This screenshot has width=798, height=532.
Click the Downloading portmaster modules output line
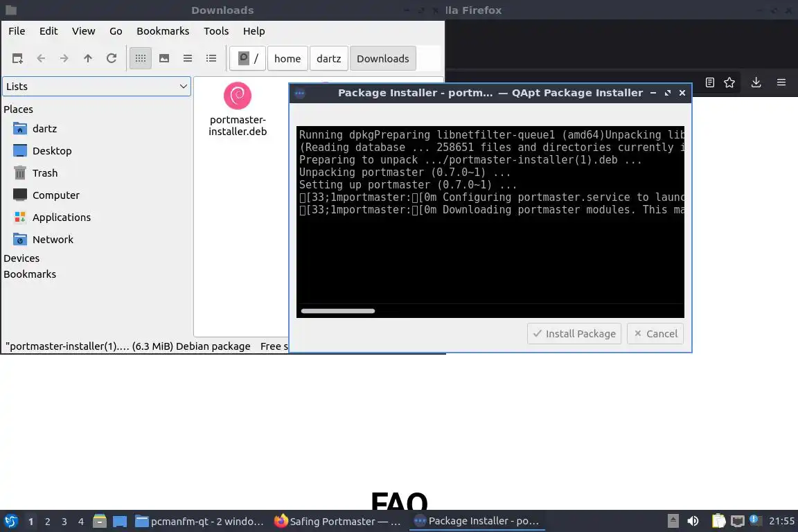492,210
